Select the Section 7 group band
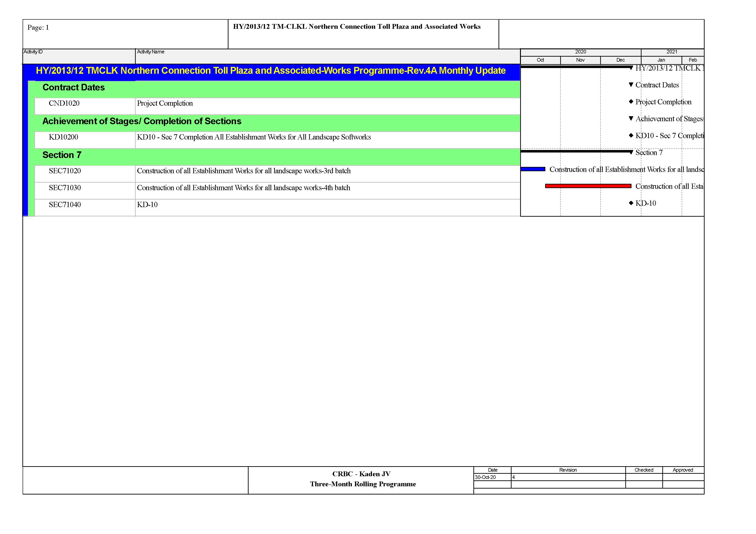756x534 pixels. 277,157
